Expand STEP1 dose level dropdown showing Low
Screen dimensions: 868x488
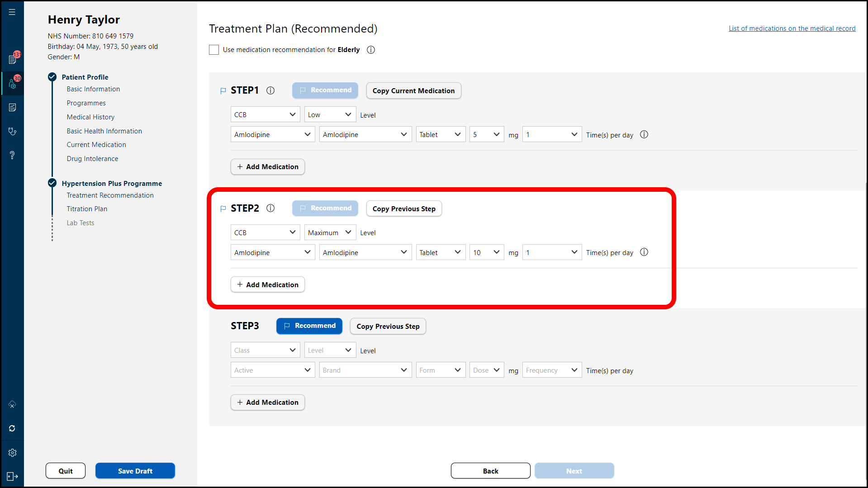click(x=330, y=115)
